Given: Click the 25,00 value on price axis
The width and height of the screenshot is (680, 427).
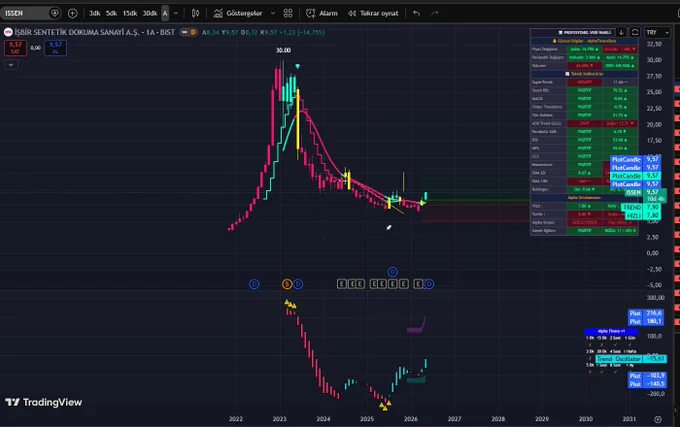Looking at the screenshot, I should (654, 92).
